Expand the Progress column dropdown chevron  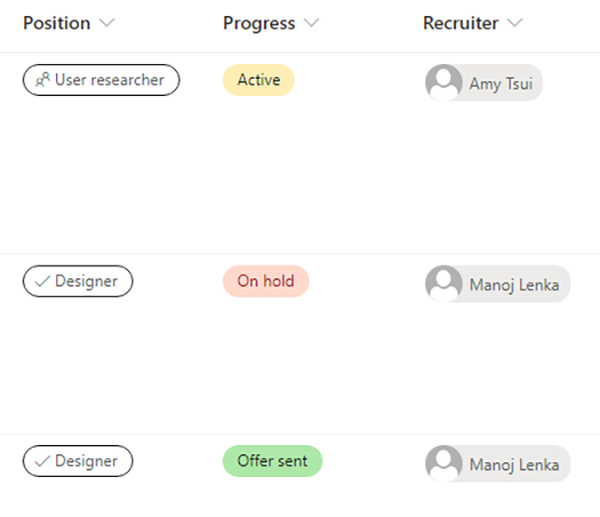click(311, 23)
